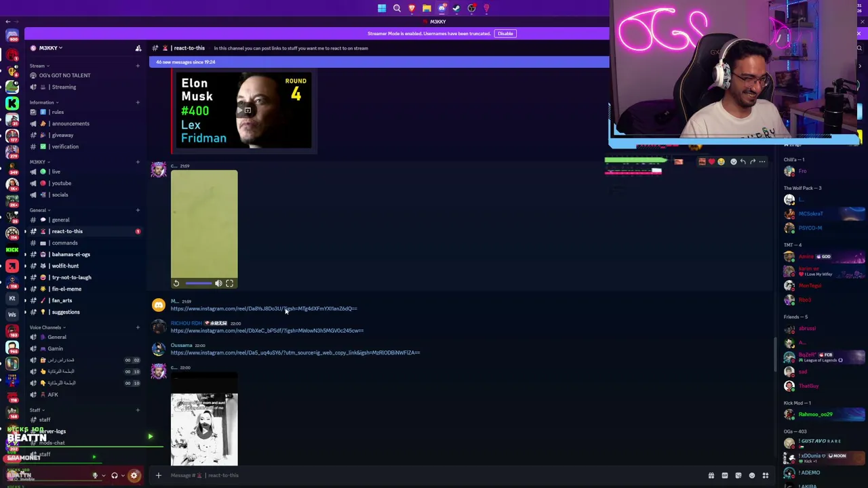Open microphone input options dropdown arrow

103,476
